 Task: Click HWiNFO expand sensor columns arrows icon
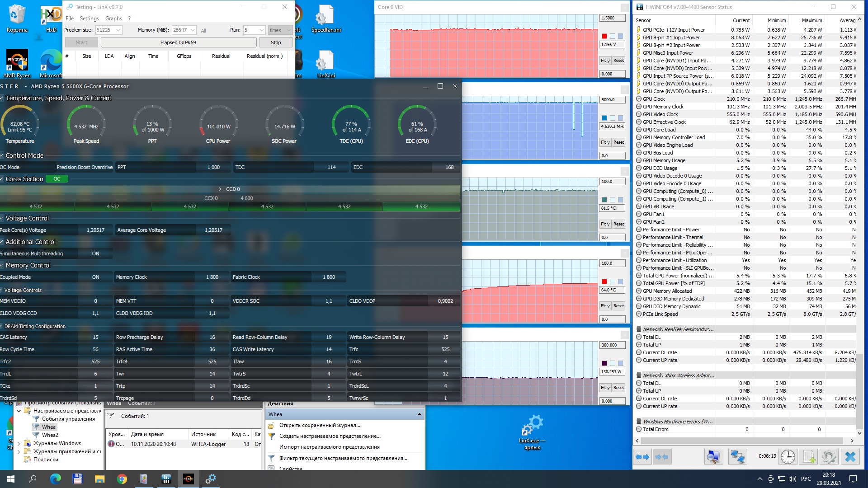[642, 457]
